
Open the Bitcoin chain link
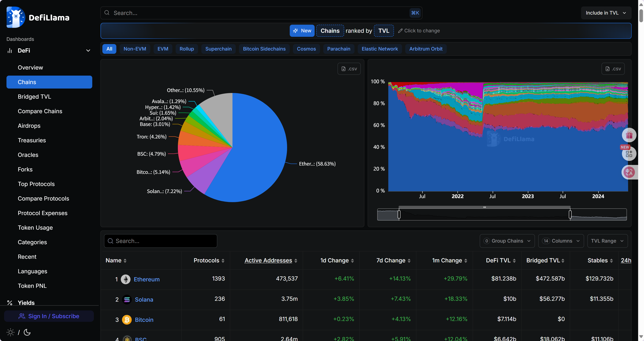144,320
